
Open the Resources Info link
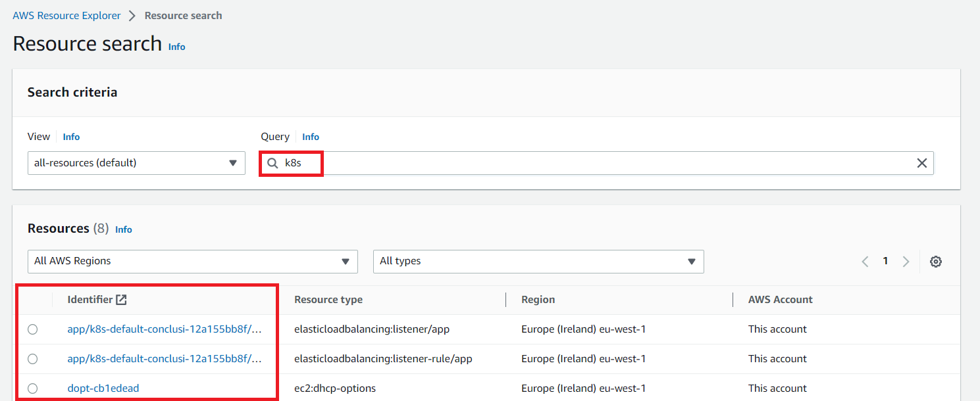123,229
